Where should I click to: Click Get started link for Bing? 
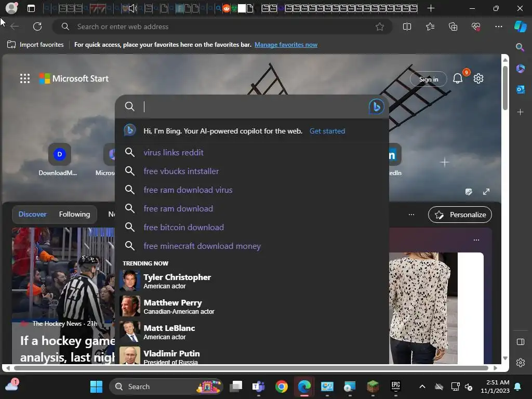[x=327, y=131]
